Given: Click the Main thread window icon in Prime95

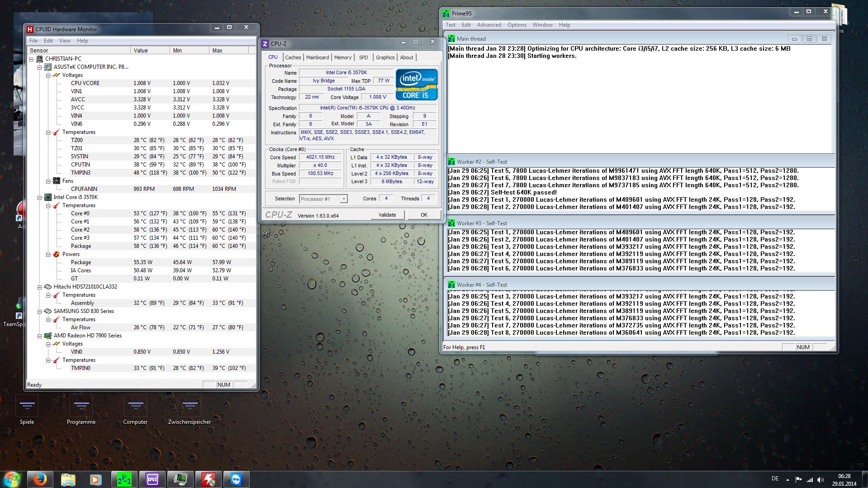Looking at the screenshot, I should (x=451, y=38).
